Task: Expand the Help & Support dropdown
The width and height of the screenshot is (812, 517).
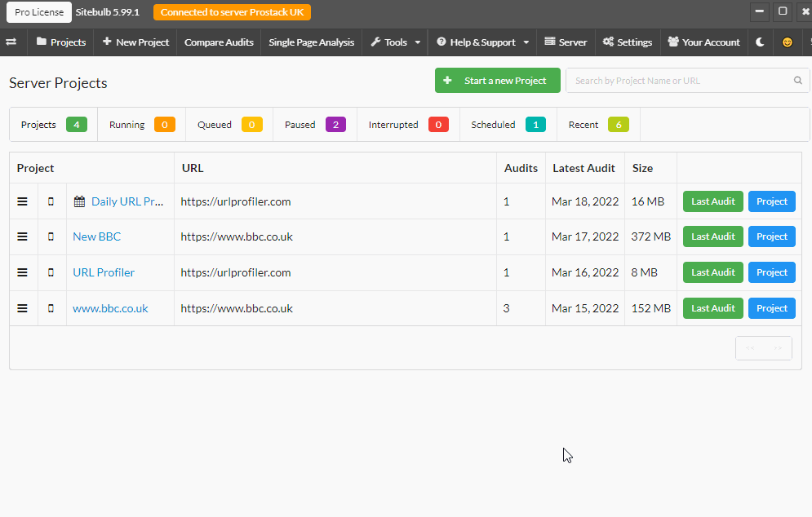Action: (x=482, y=42)
